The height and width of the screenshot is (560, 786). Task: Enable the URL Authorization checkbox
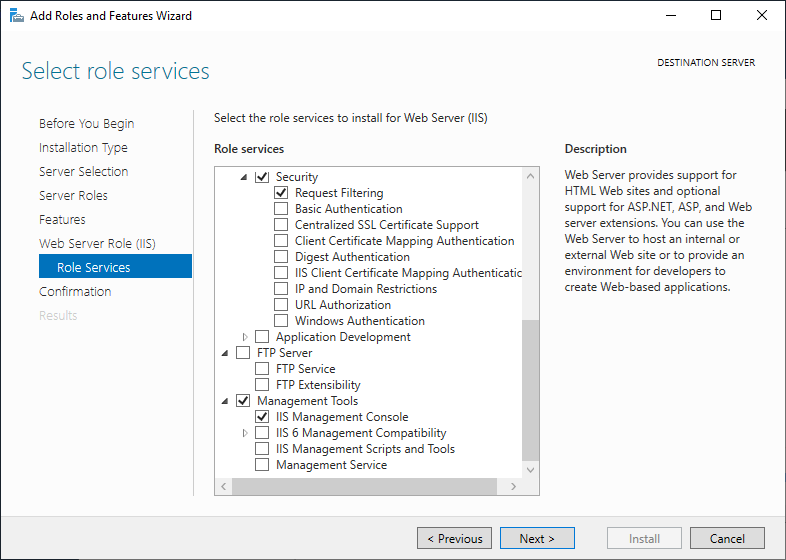281,305
